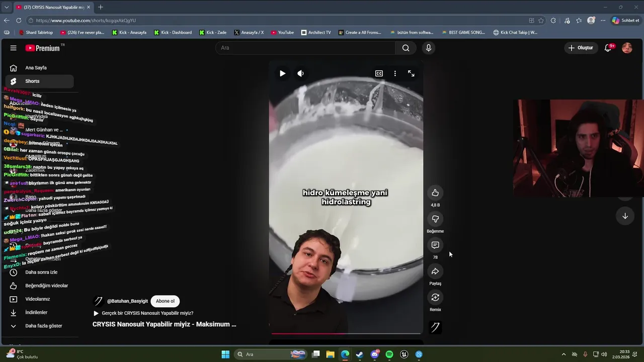Open the Kick - Zade bookmark
644x362 pixels.
212,32
